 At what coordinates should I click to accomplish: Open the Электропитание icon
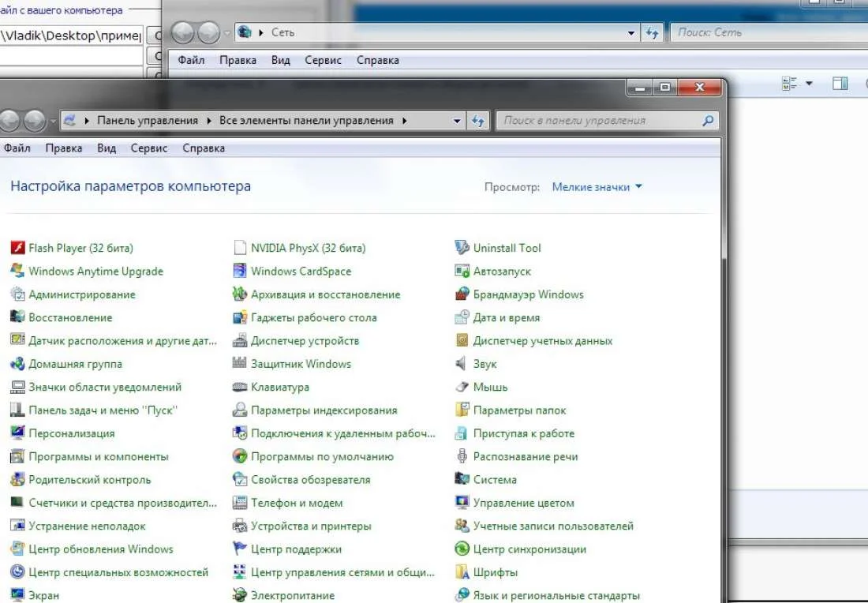click(x=240, y=595)
